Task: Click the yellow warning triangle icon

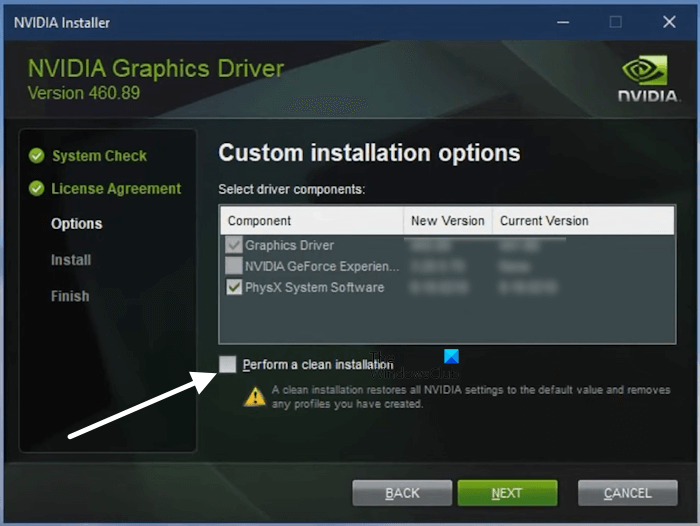Action: [255, 397]
